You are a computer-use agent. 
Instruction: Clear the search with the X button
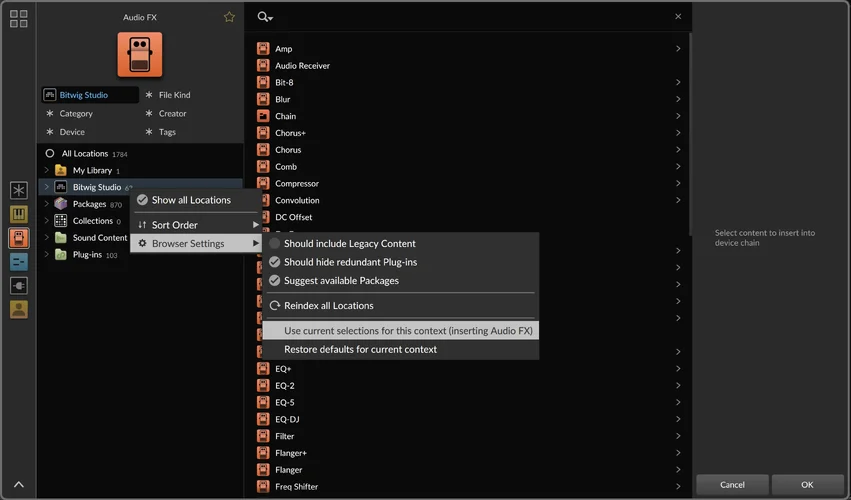[678, 16]
